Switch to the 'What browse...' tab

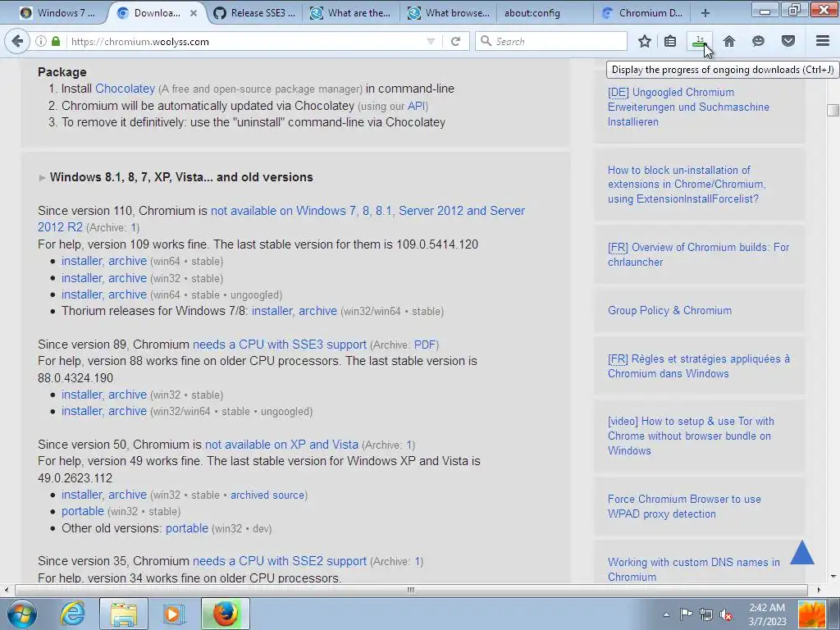449,13
